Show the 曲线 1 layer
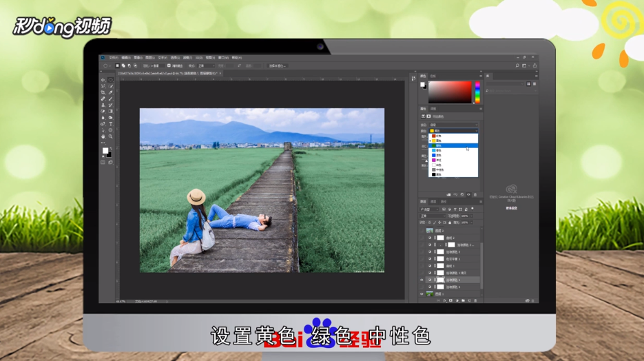 [x=422, y=266]
